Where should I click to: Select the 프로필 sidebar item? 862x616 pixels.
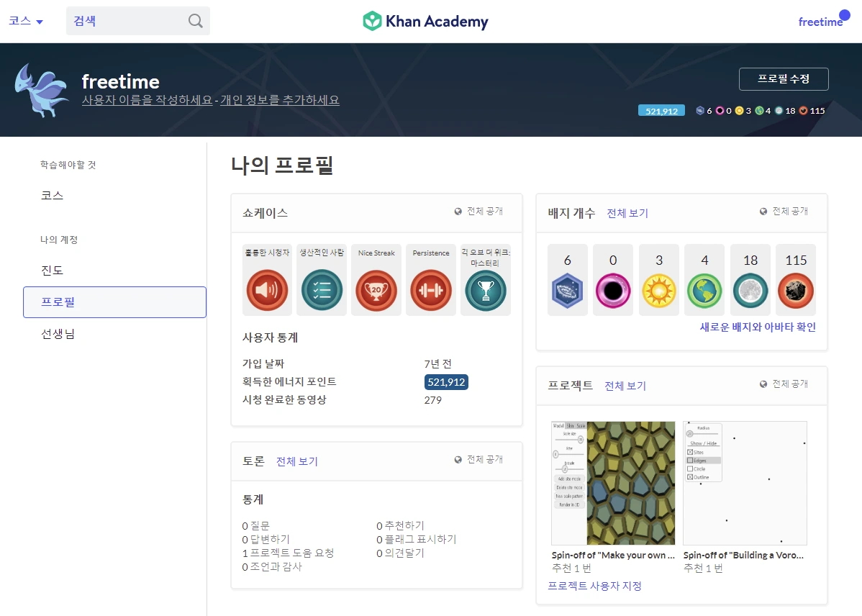coord(114,302)
